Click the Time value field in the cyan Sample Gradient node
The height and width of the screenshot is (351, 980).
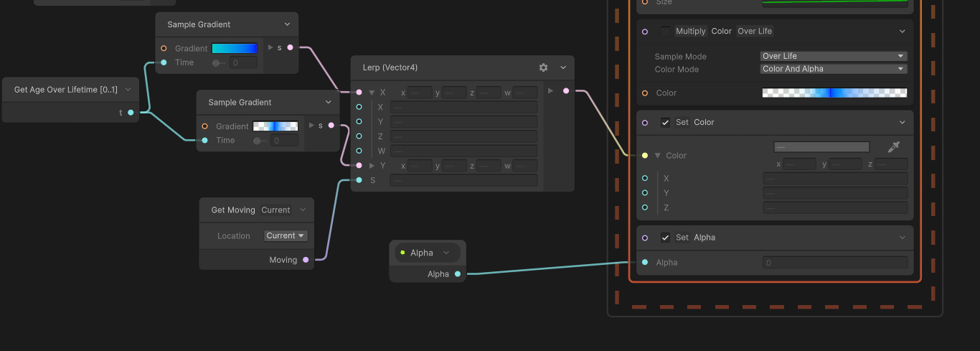click(x=243, y=62)
